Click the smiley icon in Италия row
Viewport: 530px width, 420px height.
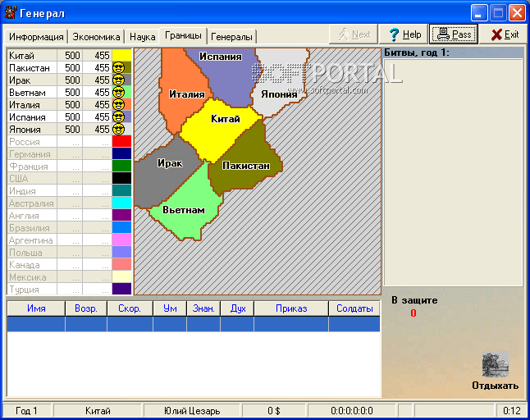[x=117, y=105]
